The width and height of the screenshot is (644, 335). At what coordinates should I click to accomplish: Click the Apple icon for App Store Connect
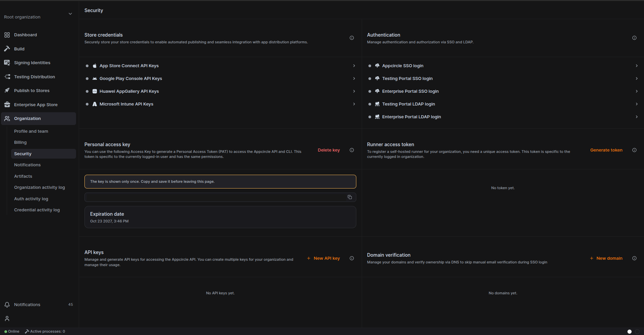click(95, 66)
